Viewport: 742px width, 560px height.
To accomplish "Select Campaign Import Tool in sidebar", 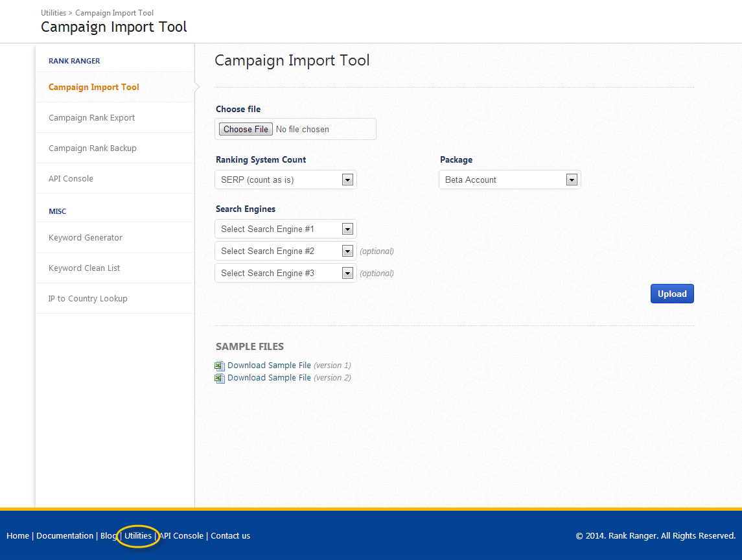I will [x=94, y=87].
